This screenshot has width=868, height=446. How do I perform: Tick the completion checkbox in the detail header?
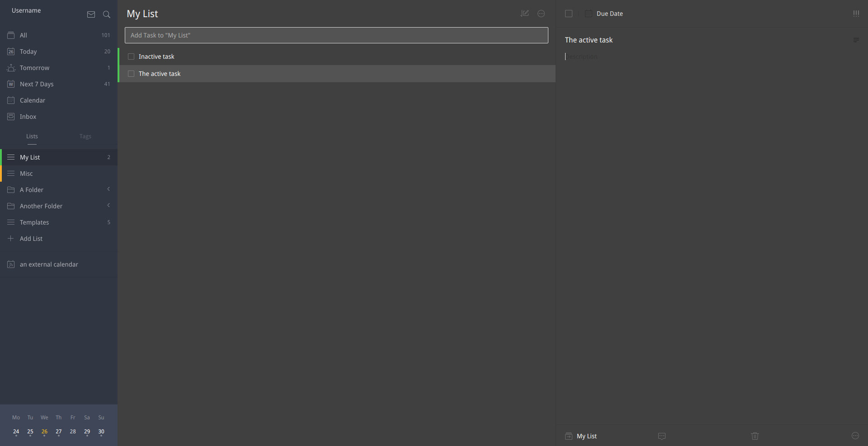568,14
